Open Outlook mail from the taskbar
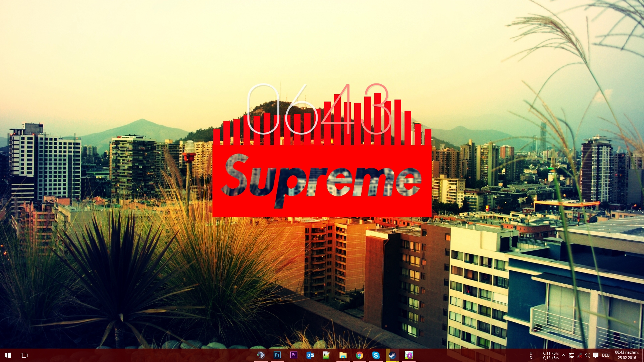 310,355
